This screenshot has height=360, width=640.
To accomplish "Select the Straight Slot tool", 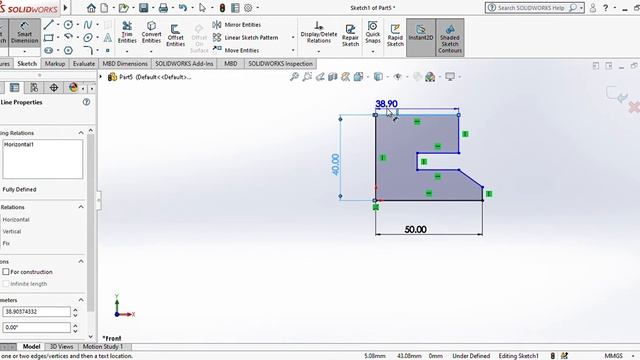I will click(49, 51).
